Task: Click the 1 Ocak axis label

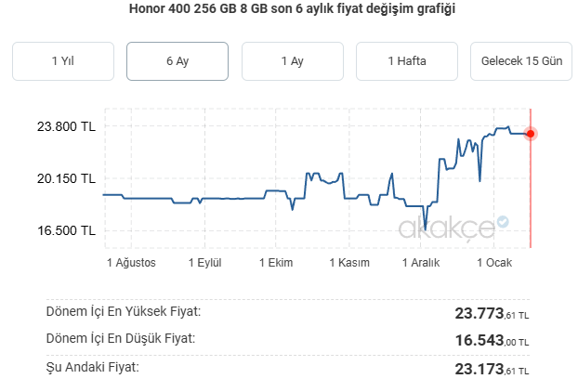Action: [493, 263]
